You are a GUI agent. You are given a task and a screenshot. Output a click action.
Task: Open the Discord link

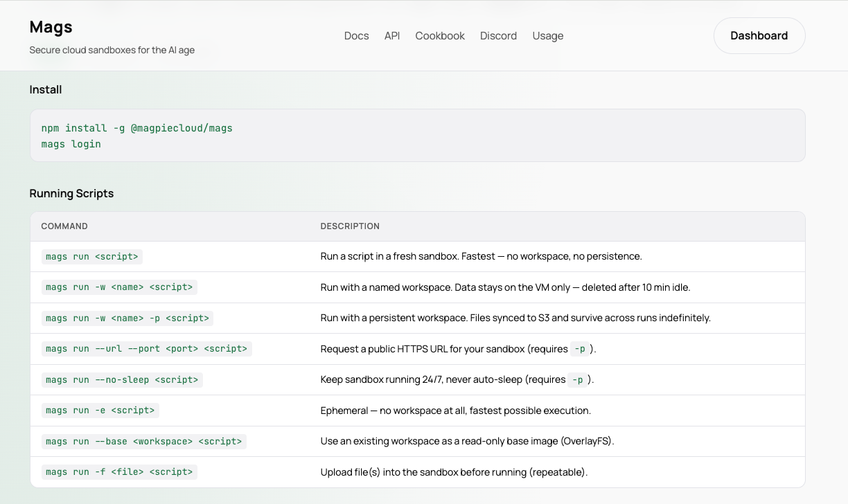coord(498,35)
